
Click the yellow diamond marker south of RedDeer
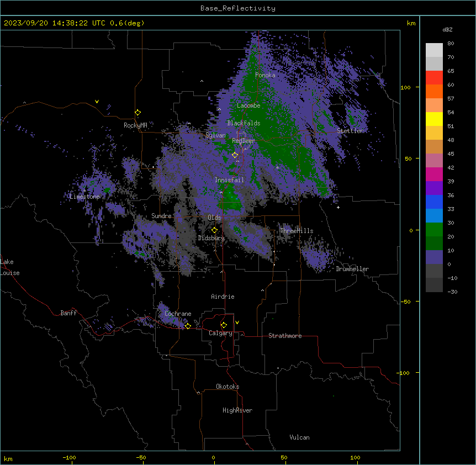click(235, 155)
